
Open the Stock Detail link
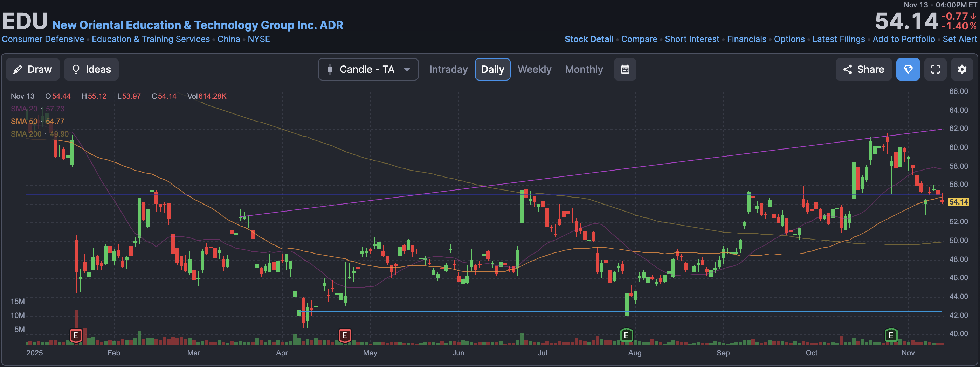(x=589, y=39)
